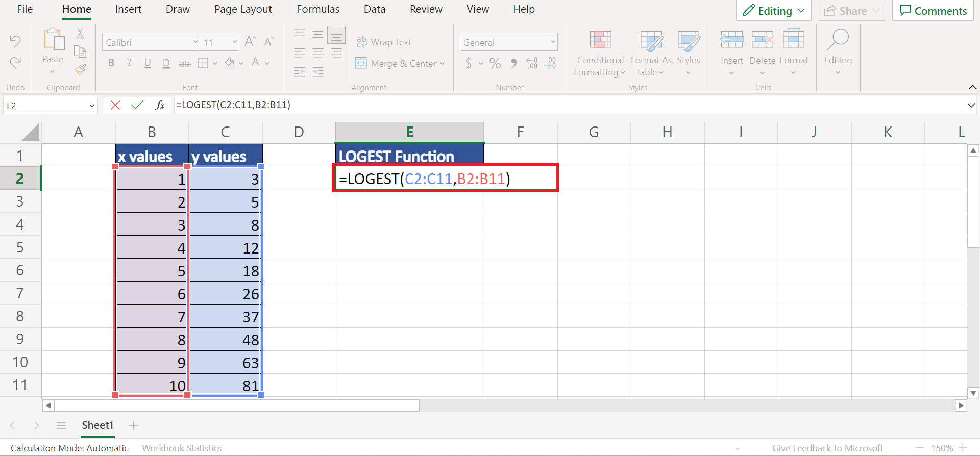Click the Cut scissors icon
The height and width of the screenshot is (456, 980).
(x=80, y=34)
